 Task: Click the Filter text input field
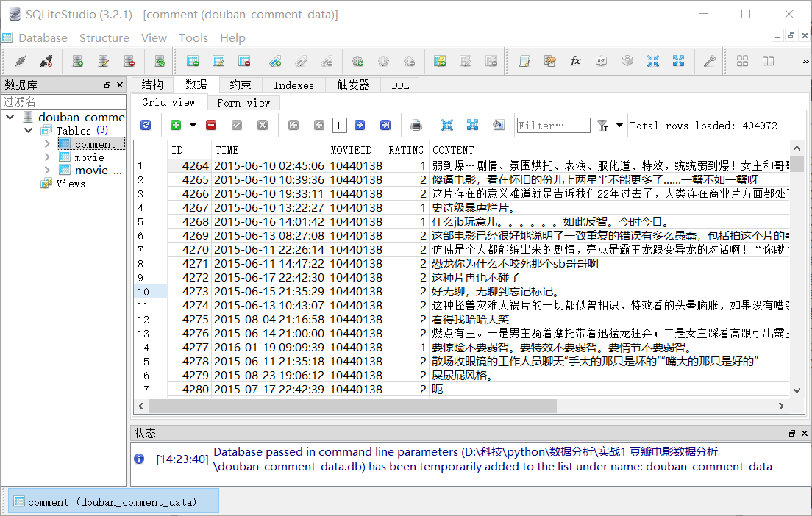(x=554, y=125)
